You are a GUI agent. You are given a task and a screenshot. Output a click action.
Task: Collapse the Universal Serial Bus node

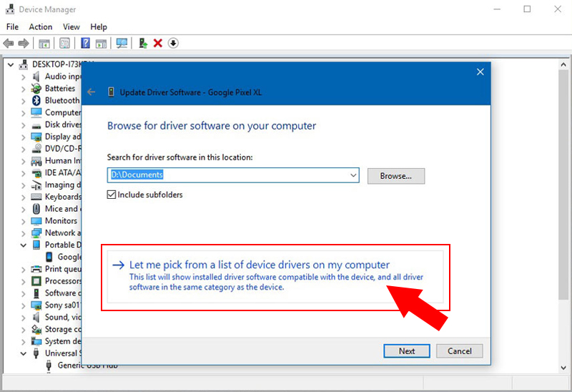[24, 353]
